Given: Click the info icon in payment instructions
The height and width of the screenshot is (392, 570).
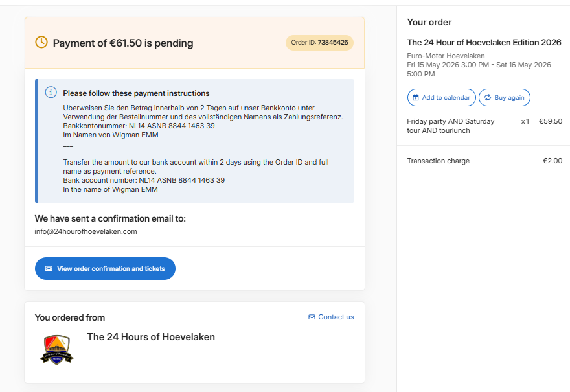Looking at the screenshot, I should (x=51, y=92).
